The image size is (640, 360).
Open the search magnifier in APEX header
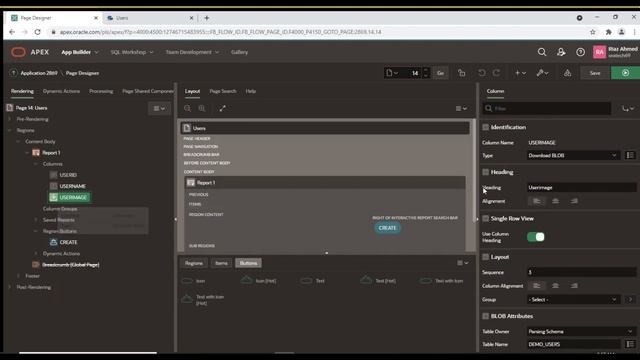(x=542, y=52)
